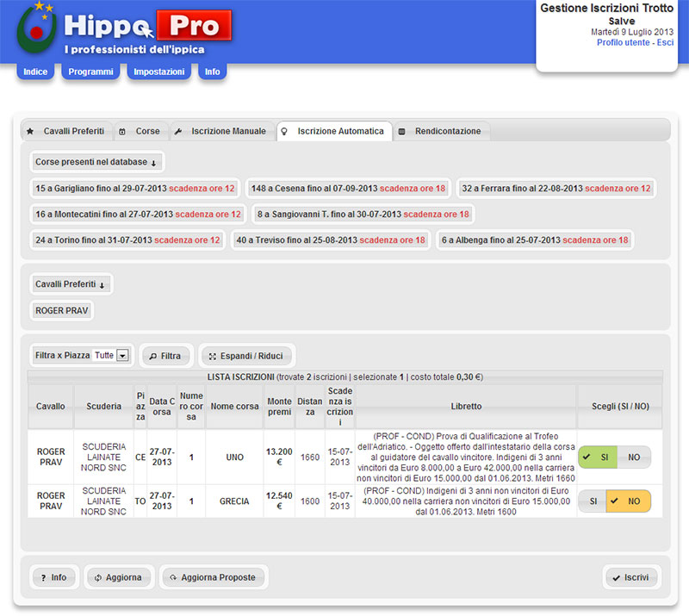
Task: Open the Programmi menu
Action: [90, 72]
